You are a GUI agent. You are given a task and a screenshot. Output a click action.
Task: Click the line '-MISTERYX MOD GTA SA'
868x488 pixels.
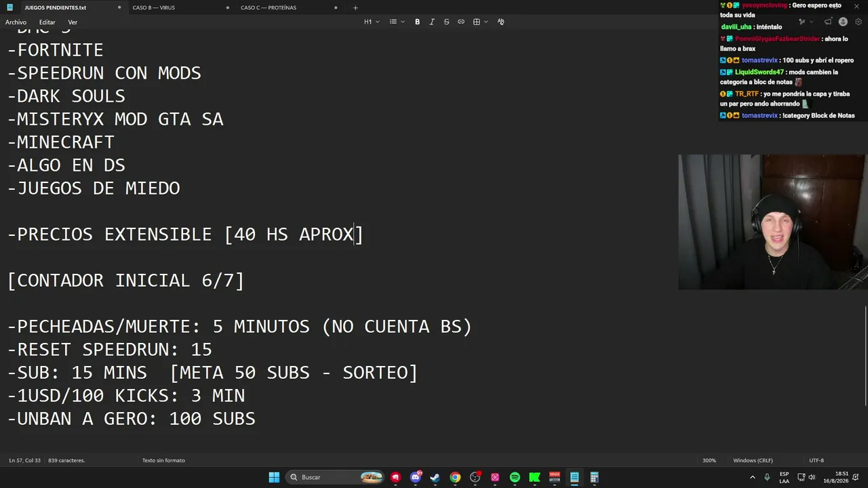(x=115, y=119)
